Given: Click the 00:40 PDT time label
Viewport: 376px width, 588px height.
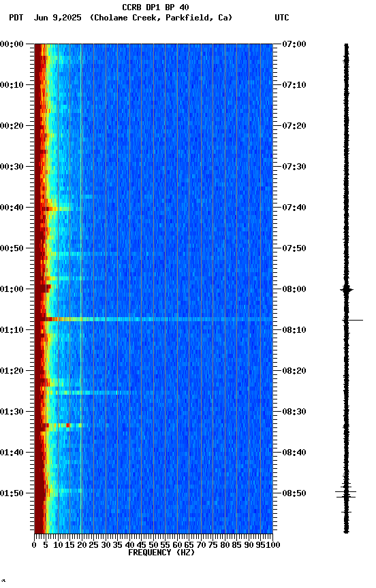Looking at the screenshot, I should pos(12,208).
